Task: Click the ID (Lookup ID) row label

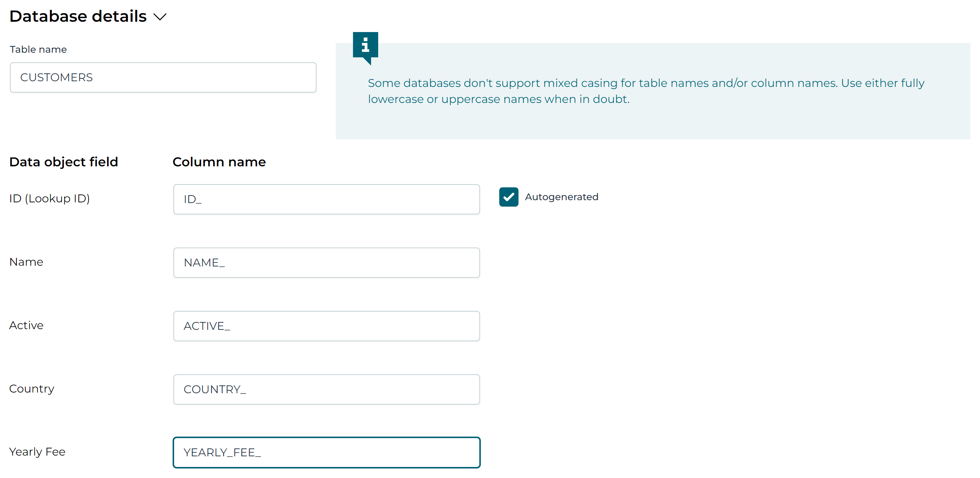Action: (49, 198)
